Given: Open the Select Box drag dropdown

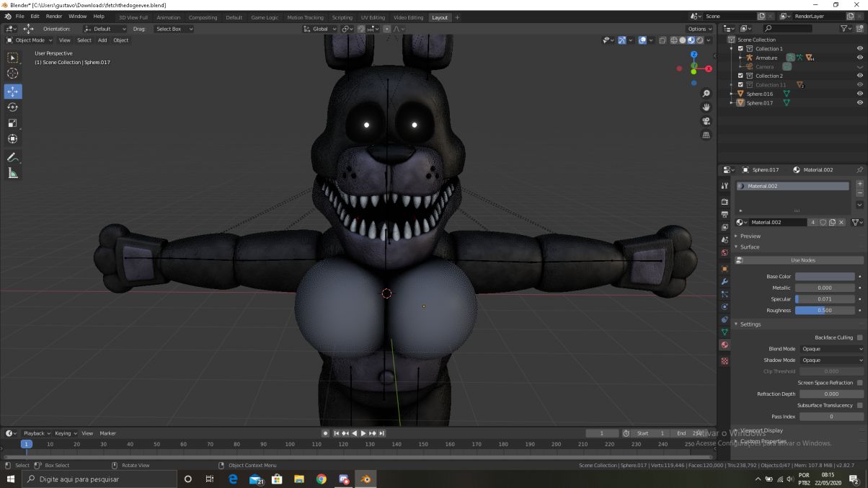Looking at the screenshot, I should [174, 29].
